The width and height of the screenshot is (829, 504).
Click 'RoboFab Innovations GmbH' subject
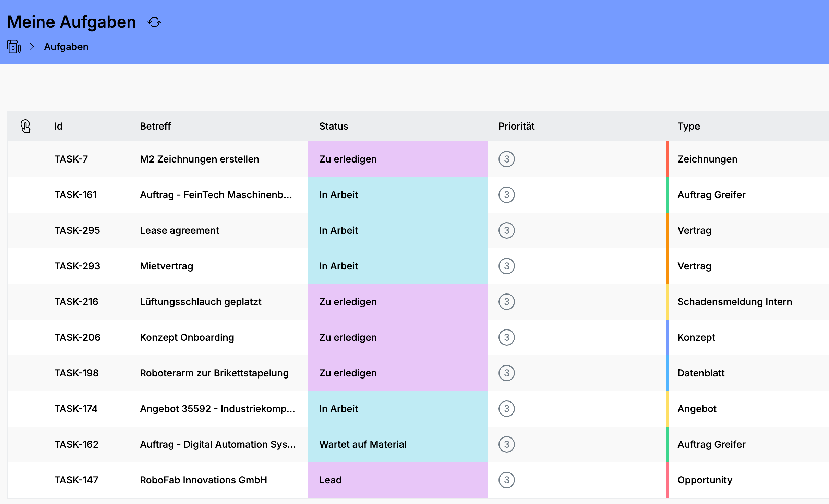(x=203, y=480)
